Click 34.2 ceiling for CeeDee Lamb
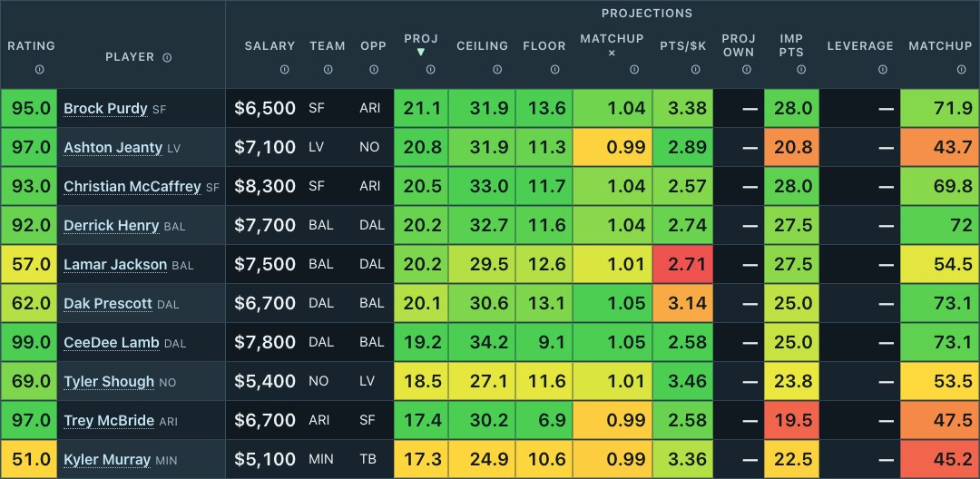Screen dimensions: 980x479 pyautogui.click(x=482, y=342)
